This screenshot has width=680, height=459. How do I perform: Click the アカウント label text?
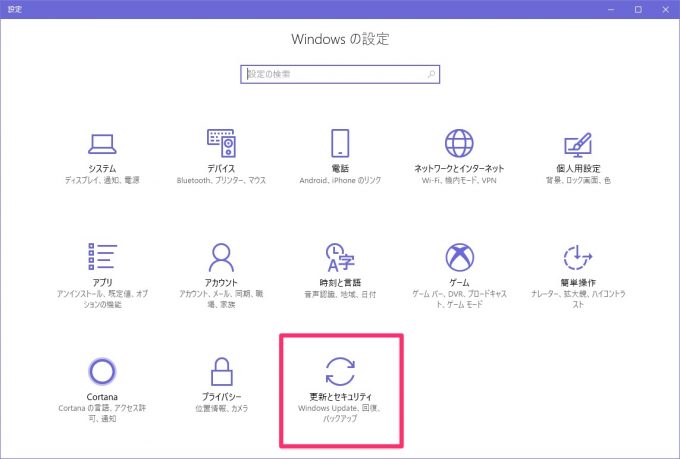pyautogui.click(x=221, y=282)
